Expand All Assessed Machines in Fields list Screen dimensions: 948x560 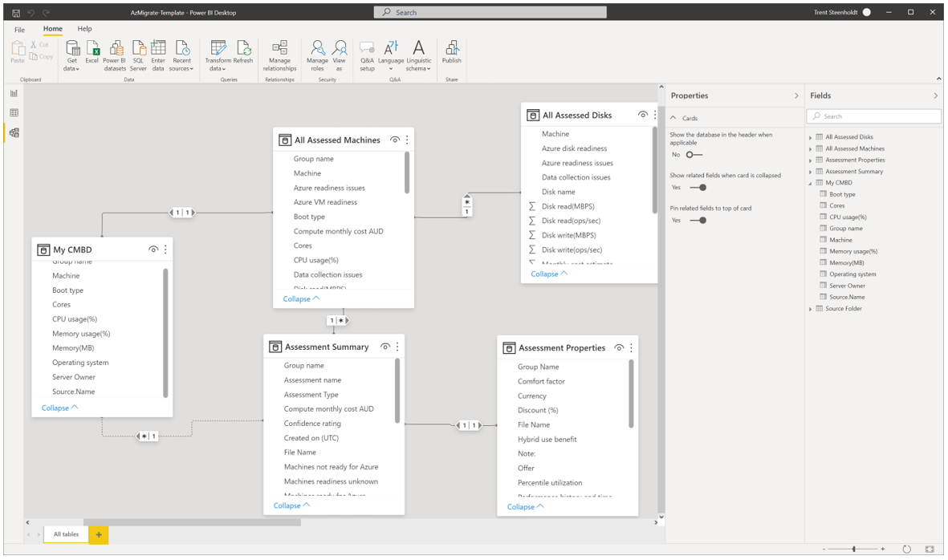click(811, 149)
